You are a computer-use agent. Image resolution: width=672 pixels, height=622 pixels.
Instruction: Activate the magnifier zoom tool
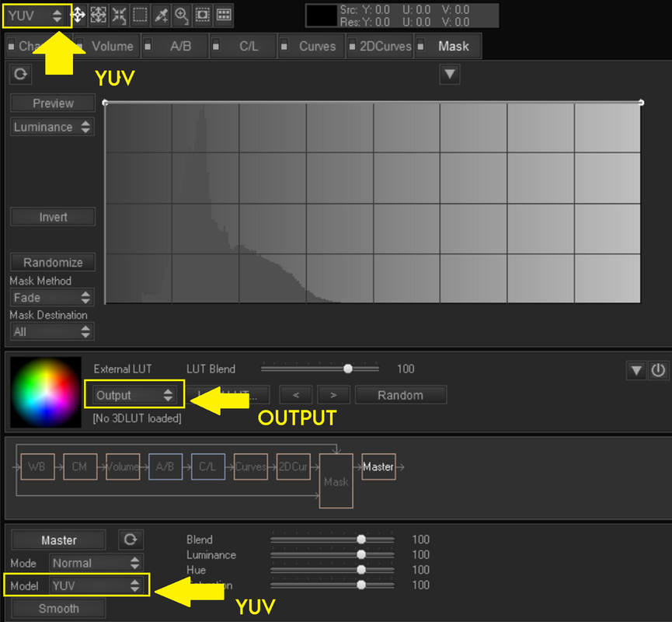coord(182,16)
